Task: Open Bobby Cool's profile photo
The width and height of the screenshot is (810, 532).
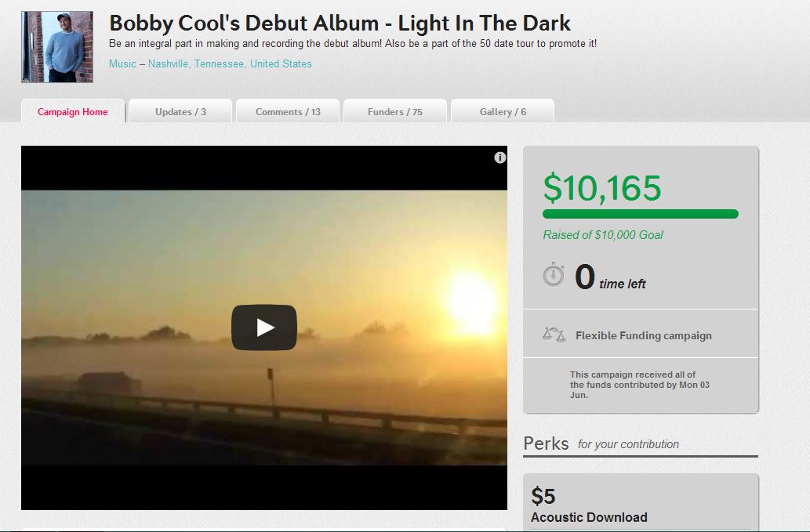Action: [x=56, y=47]
